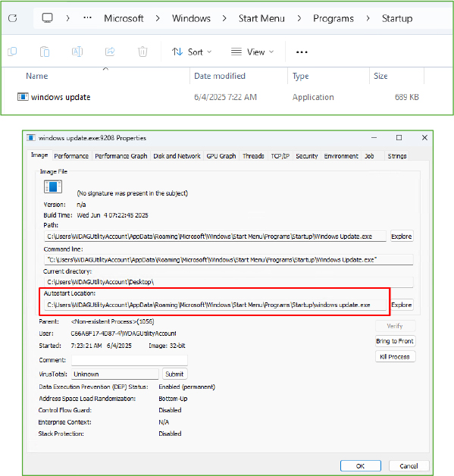Click the Share icon in Explorer toolbar

[x=110, y=52]
